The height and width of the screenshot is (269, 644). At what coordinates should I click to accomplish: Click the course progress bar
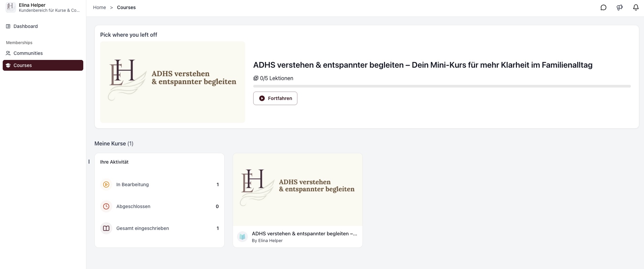[x=442, y=86]
